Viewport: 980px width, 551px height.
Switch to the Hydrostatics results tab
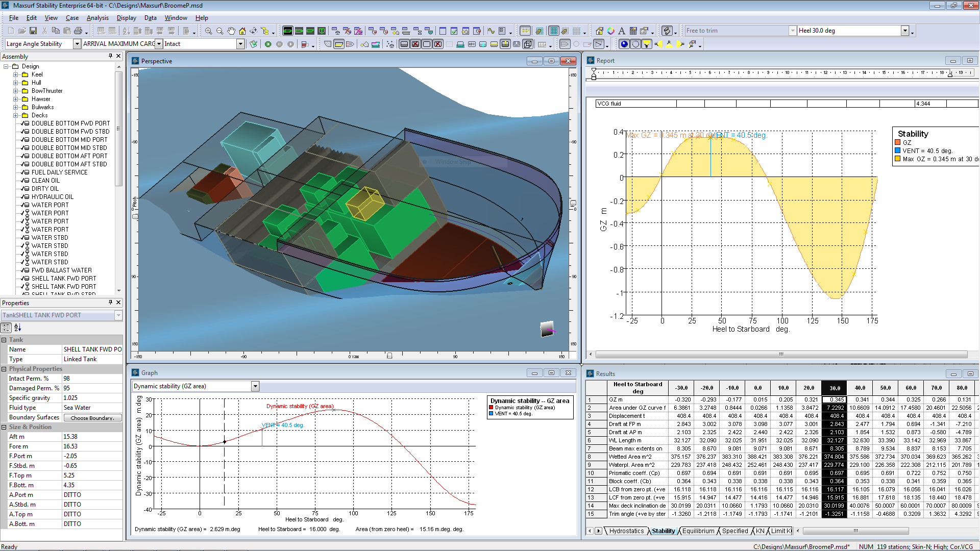(x=626, y=531)
